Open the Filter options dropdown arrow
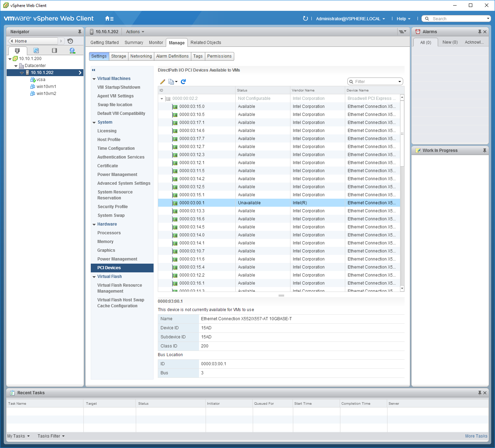Image resolution: width=495 pixels, height=448 pixels. click(400, 82)
